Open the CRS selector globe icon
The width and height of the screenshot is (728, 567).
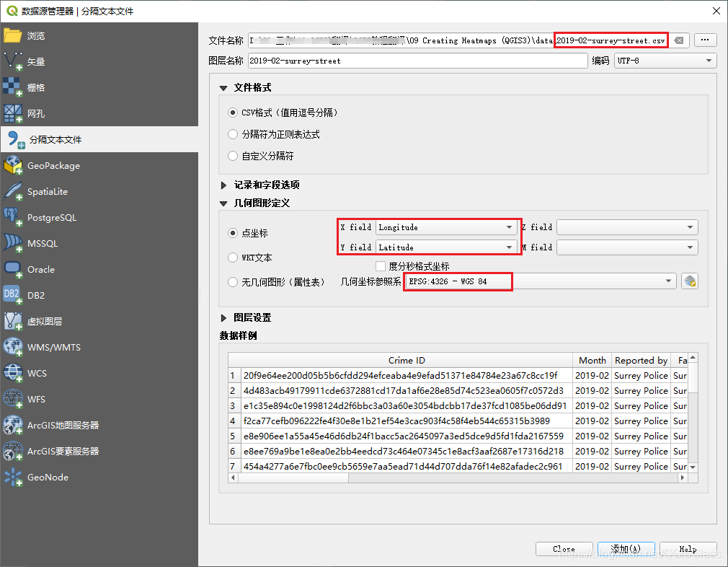[x=690, y=281]
